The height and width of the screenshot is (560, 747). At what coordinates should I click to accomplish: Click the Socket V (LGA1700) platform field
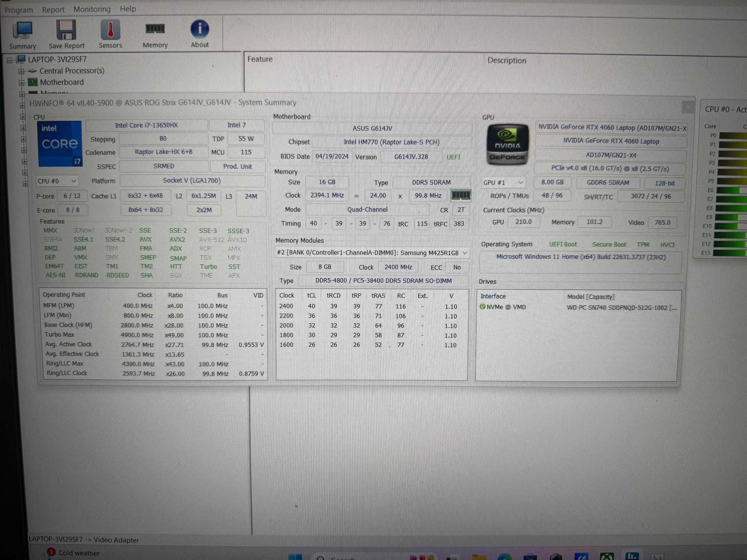click(x=192, y=181)
